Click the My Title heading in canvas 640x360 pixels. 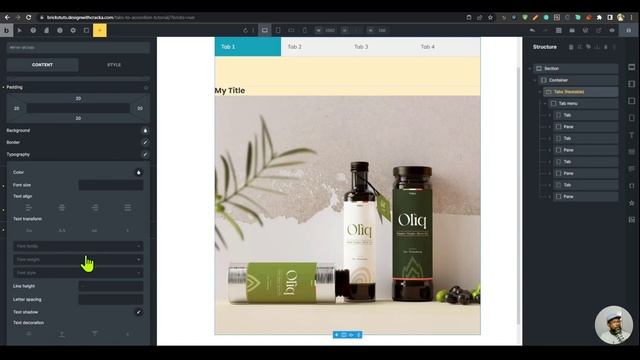230,91
